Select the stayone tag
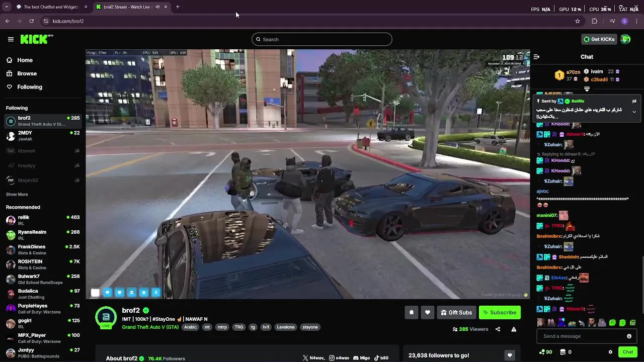This screenshot has width=644, height=362. click(310, 327)
